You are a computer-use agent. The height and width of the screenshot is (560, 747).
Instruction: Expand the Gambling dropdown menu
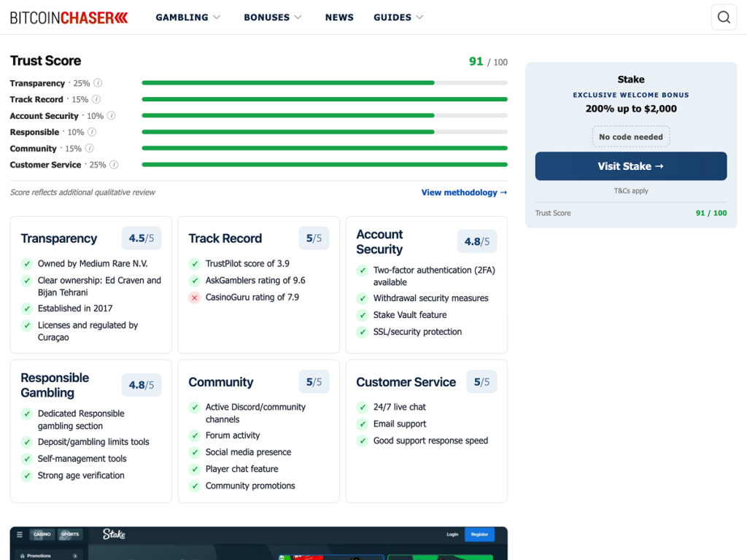tap(187, 17)
